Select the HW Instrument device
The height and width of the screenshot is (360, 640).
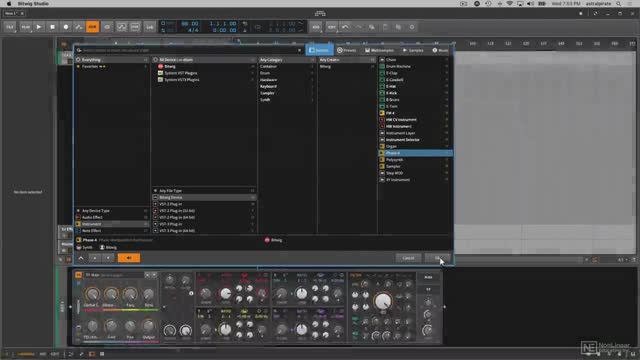click(415, 126)
